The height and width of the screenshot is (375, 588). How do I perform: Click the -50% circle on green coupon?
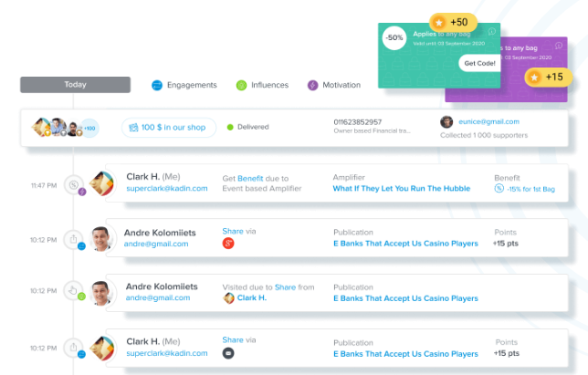click(x=394, y=38)
